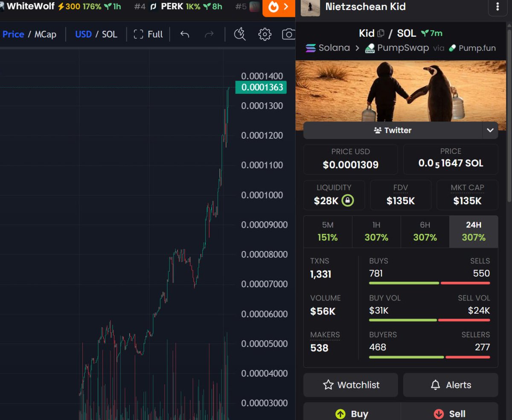The width and height of the screenshot is (512, 420).
Task: Open the fire trending button
Action: (x=279, y=7)
